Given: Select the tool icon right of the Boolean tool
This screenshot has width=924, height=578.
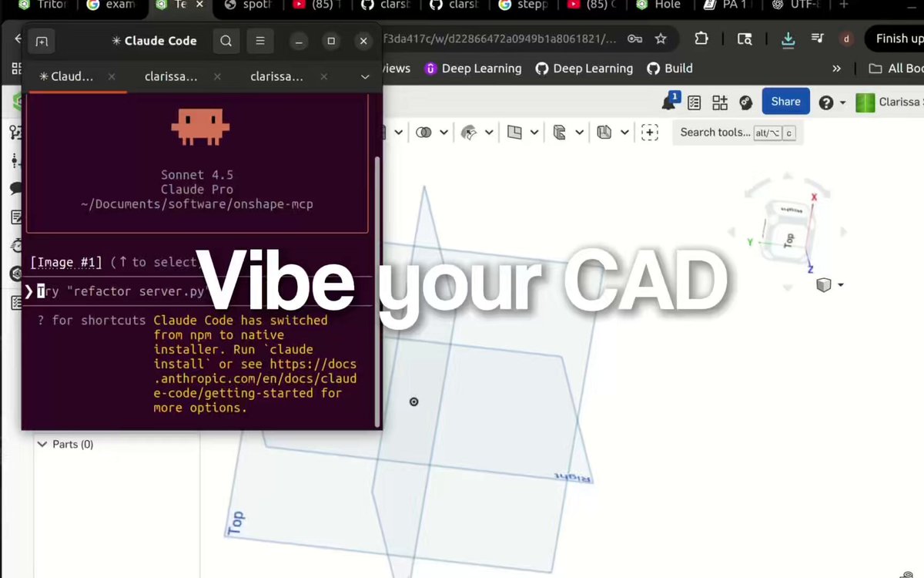Looking at the screenshot, I should 469,133.
